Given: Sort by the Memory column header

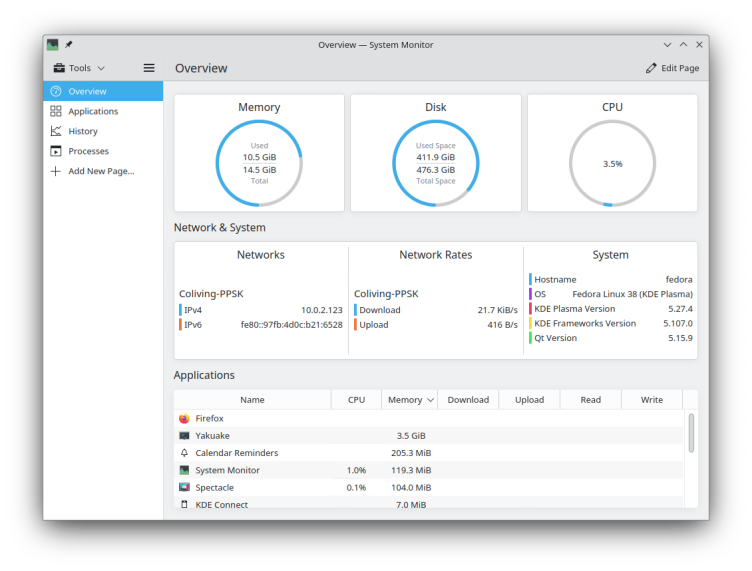Looking at the screenshot, I should click(x=409, y=400).
